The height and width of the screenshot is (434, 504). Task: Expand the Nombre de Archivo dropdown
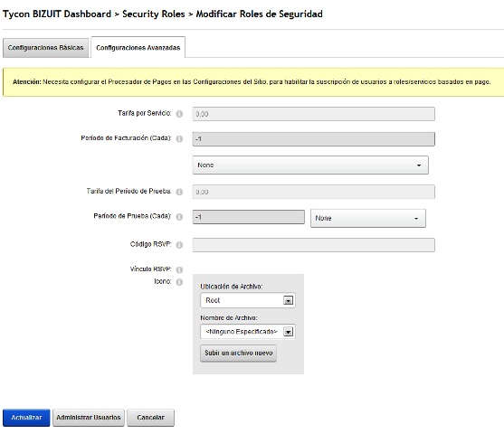(x=248, y=332)
